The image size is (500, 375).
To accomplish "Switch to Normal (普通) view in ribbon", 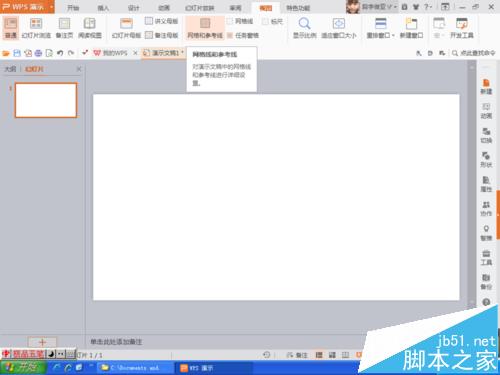I will tap(11, 28).
